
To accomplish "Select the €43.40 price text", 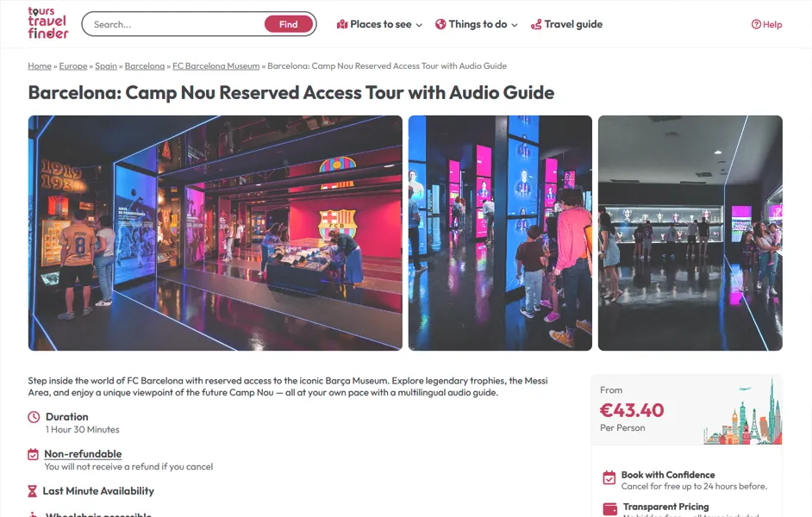I will coord(632,410).
